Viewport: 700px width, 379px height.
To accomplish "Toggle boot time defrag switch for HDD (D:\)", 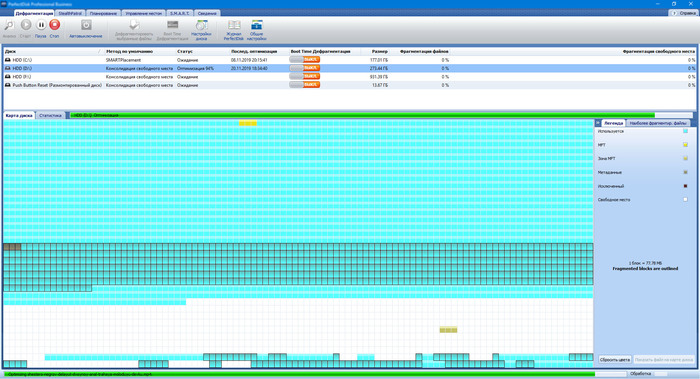I will 304,68.
